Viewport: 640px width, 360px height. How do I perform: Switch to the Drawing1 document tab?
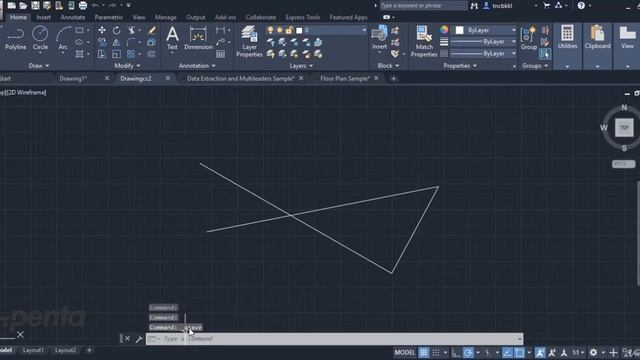click(73, 78)
